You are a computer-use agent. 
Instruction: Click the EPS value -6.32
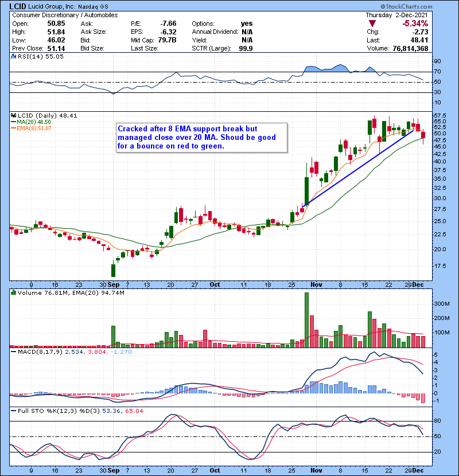click(168, 32)
